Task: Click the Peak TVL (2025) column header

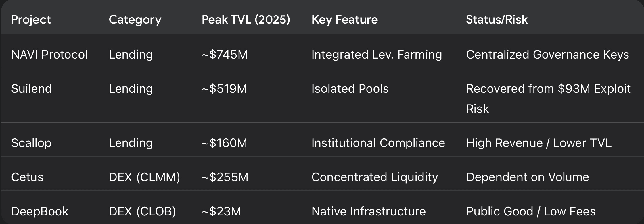Action: 246,20
